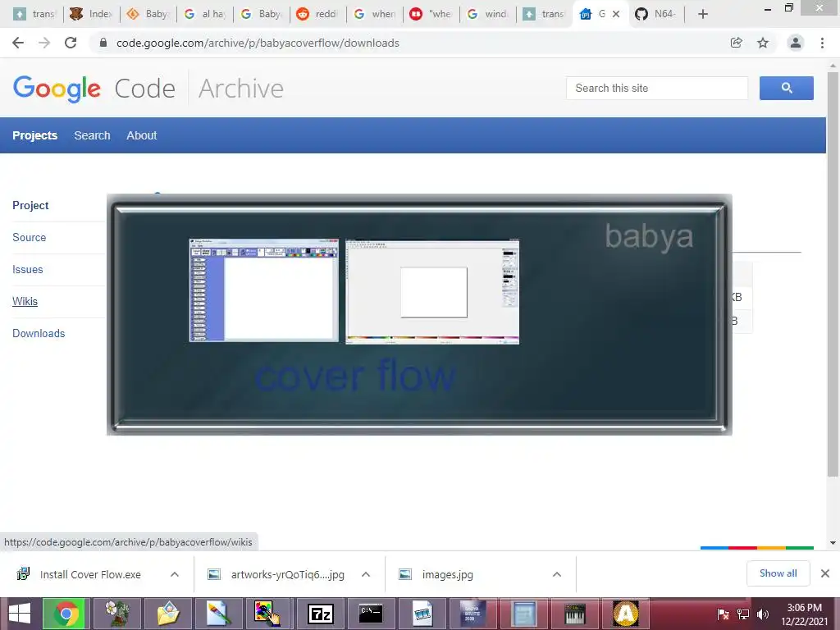
Task: Close the active Google Code tab
Action: coord(616,14)
